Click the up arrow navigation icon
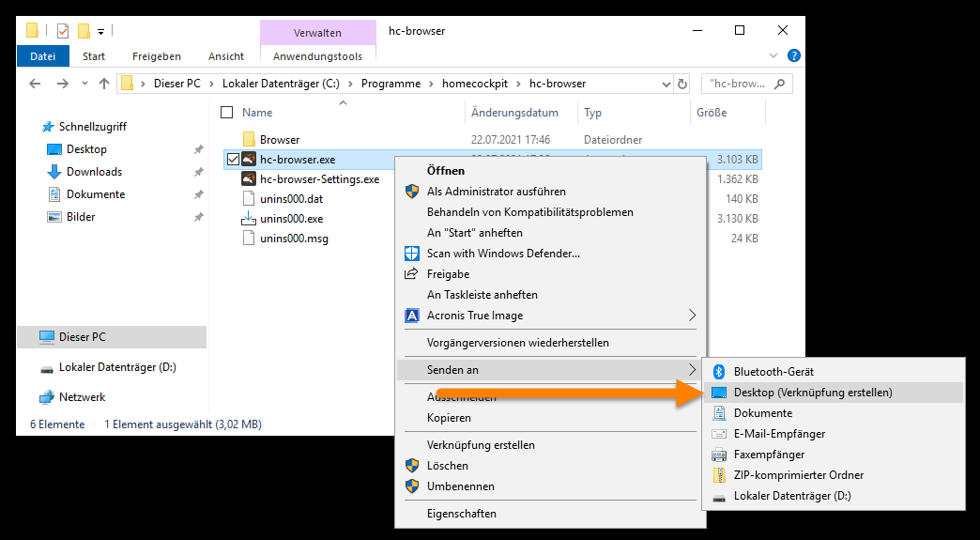Screen dimensions: 980x540 tap(104, 84)
